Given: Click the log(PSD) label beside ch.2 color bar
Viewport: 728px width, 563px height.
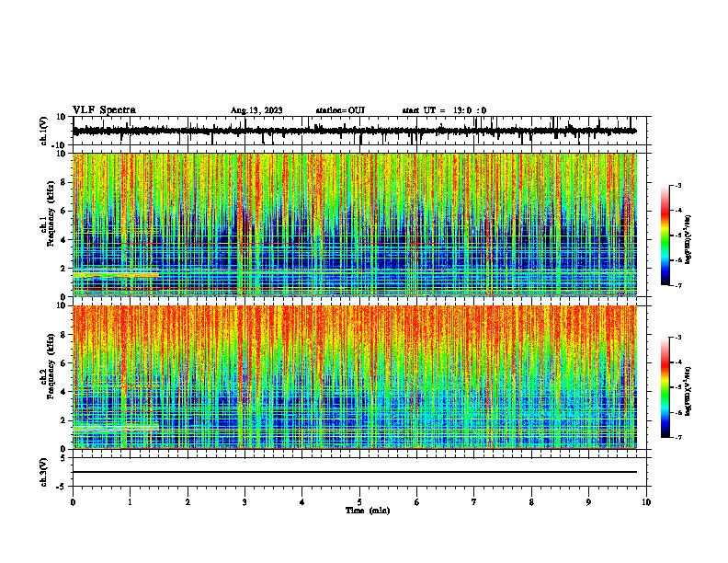Looking at the screenshot, I should 688,391.
